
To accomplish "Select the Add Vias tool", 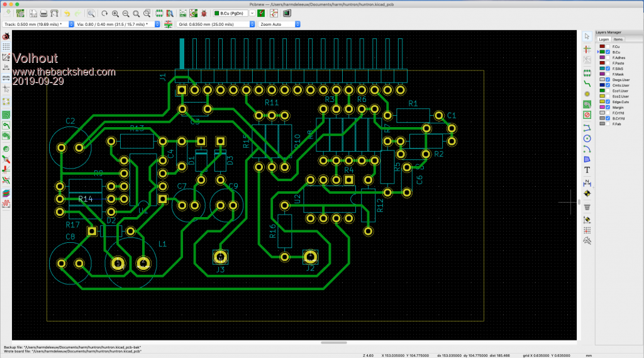I will pos(587,93).
